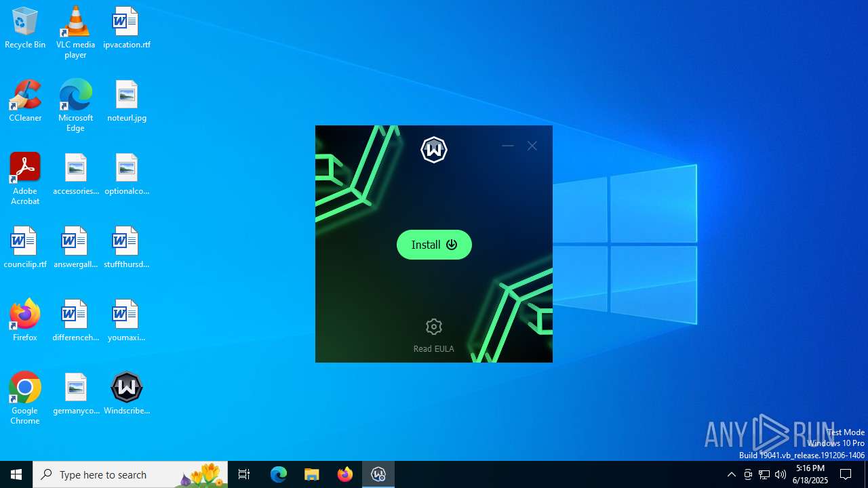
Task: Select differenceh document on desktop
Action: click(x=75, y=321)
